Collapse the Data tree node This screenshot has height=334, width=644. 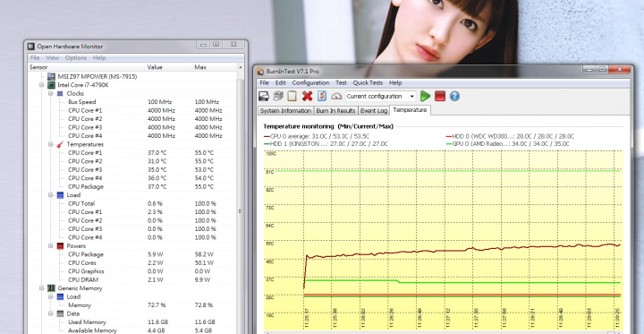50,313
